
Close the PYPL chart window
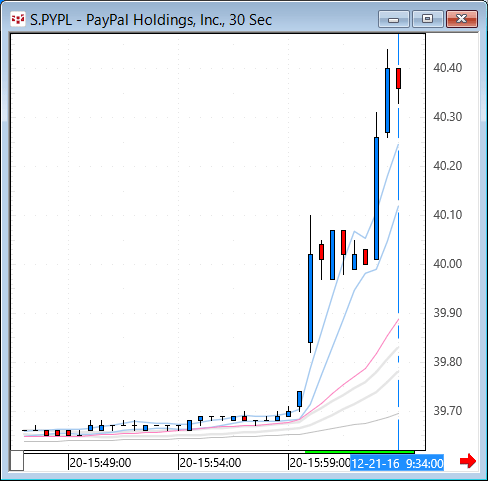tap(462, 19)
